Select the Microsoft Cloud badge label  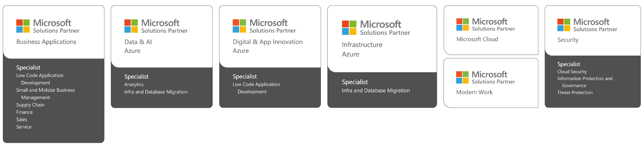pyautogui.click(x=477, y=39)
